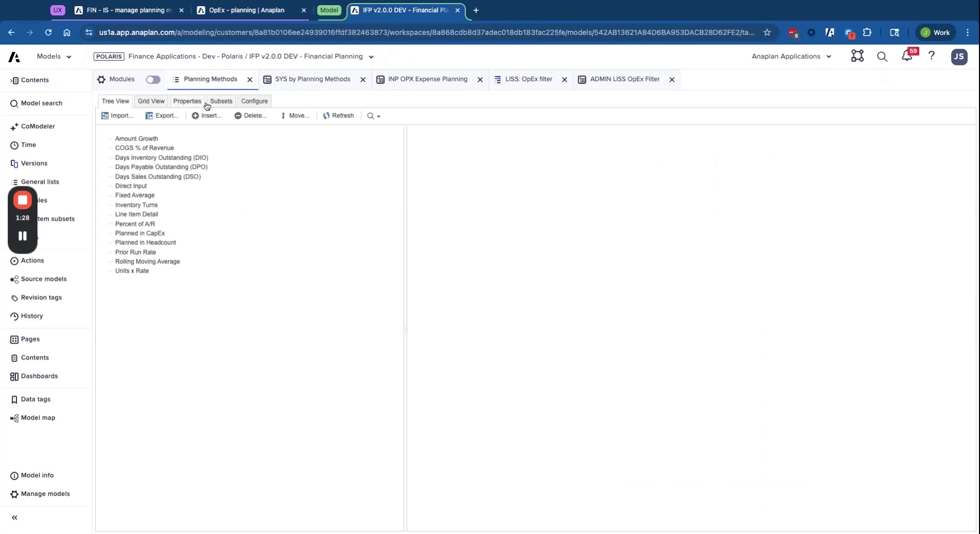Close the SYS by Planning Methods tab
980x534 pixels.
[363, 80]
